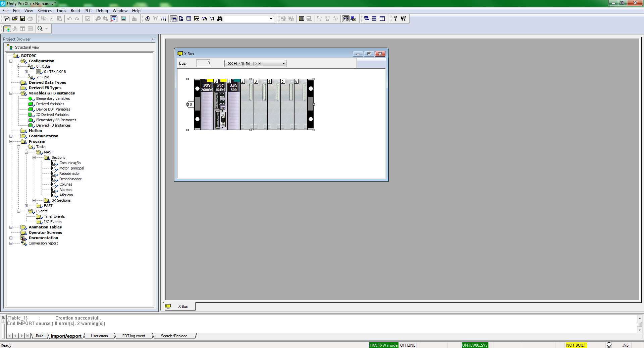Expand the Communication tree node
This screenshot has width=644, height=348.
click(x=11, y=136)
